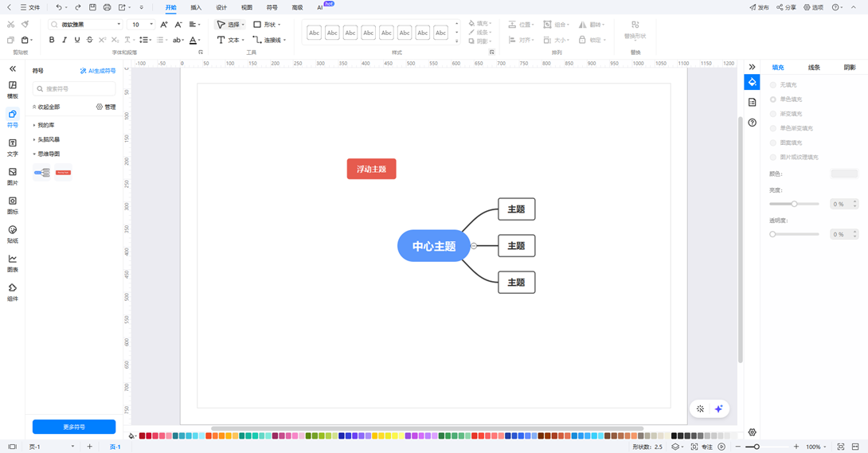868x453 pixels.
Task: Open the 图表 chart sidebar panel
Action: (13, 263)
